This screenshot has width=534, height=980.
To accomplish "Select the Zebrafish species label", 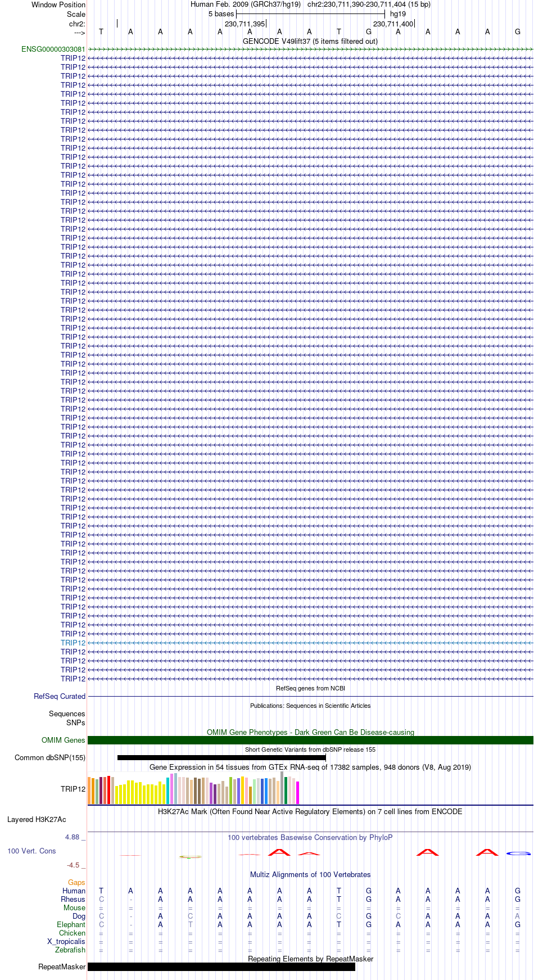I will pyautogui.click(x=70, y=950).
